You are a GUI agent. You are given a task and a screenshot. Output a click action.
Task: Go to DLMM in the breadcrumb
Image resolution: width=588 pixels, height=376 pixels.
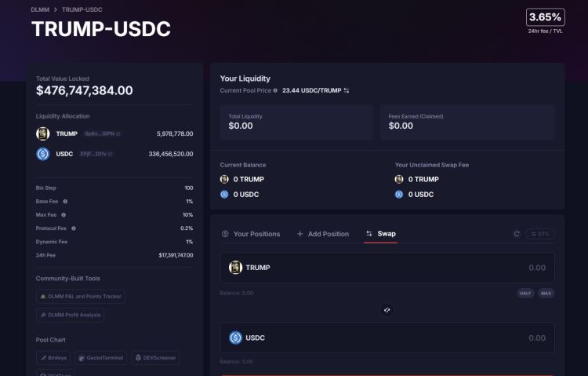pos(41,9)
